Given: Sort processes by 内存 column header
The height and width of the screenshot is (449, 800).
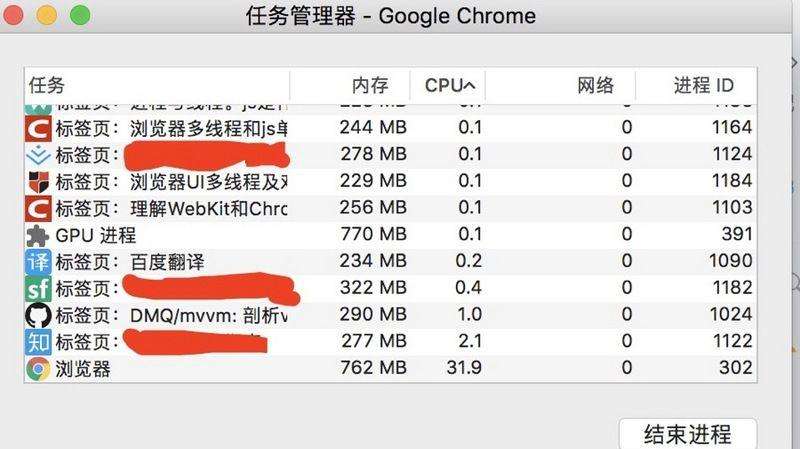Looking at the screenshot, I should click(369, 85).
